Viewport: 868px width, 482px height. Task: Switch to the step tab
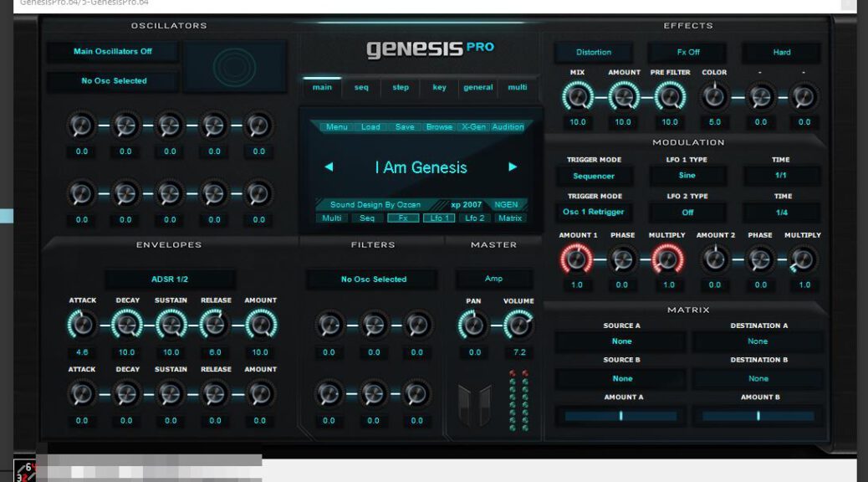click(401, 88)
